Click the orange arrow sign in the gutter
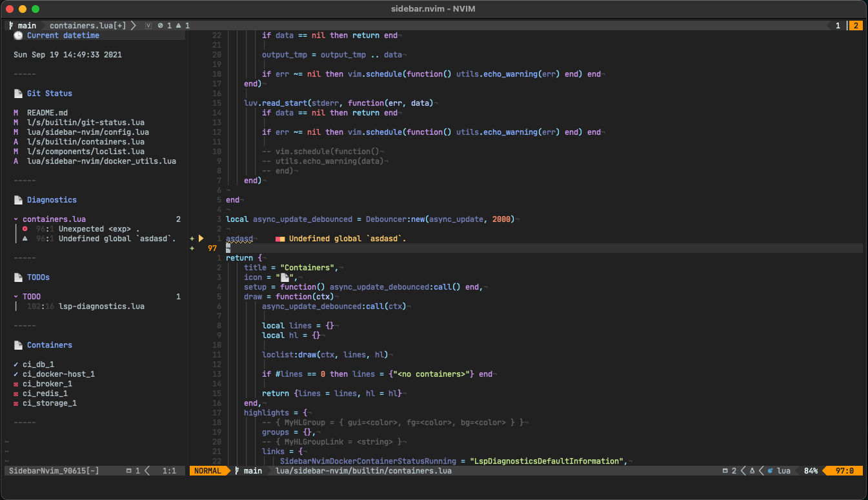Screen dimensions: 868x500 coord(201,239)
